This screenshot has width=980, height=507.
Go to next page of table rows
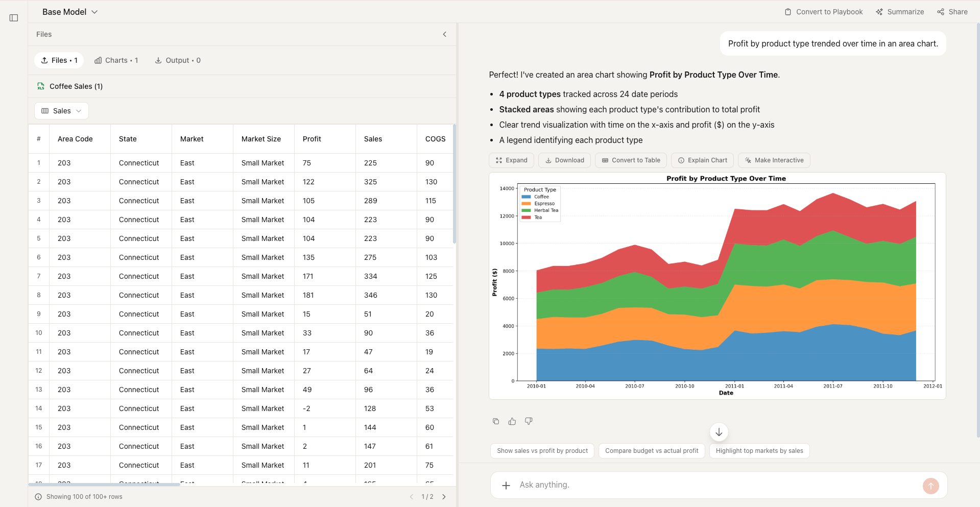click(444, 497)
